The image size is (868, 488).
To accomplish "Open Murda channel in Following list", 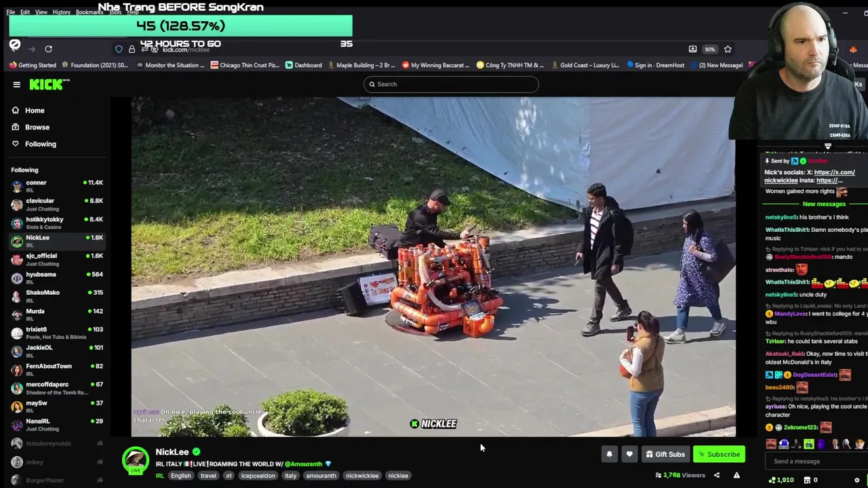I will click(57, 314).
